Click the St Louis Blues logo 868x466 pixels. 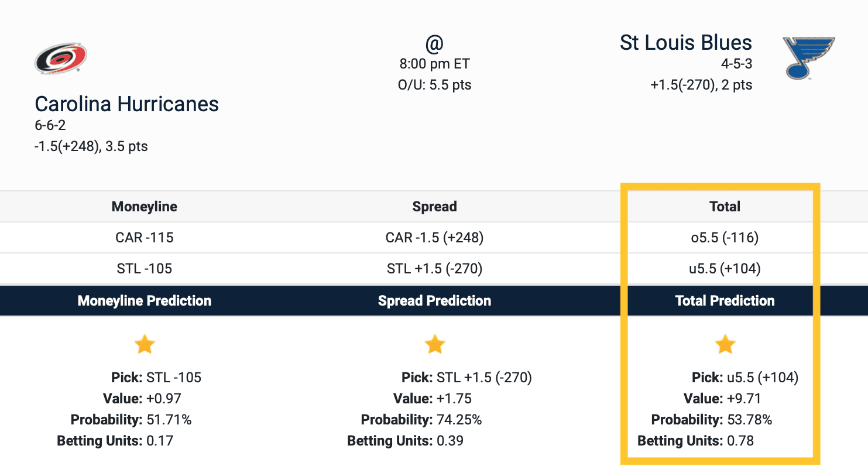(808, 58)
